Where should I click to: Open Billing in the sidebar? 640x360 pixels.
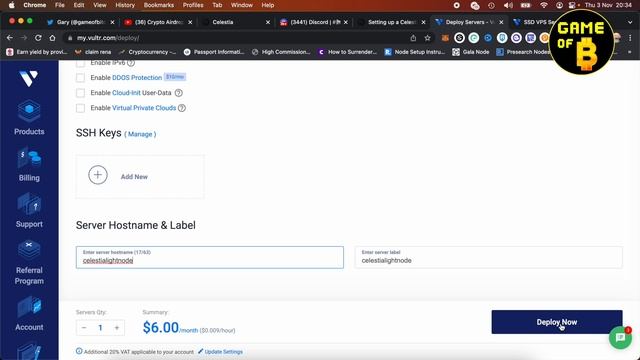[x=29, y=165]
